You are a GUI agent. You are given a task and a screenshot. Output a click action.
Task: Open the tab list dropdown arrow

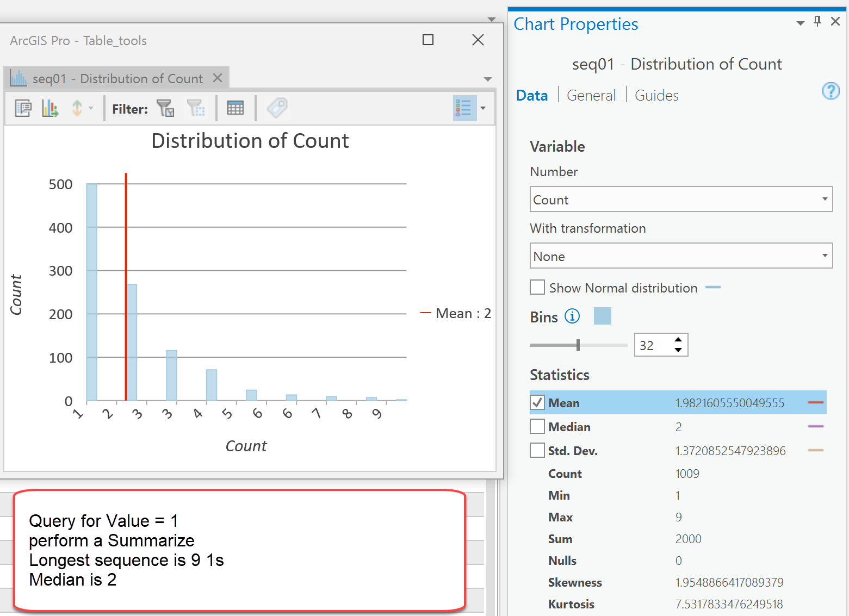(x=488, y=79)
